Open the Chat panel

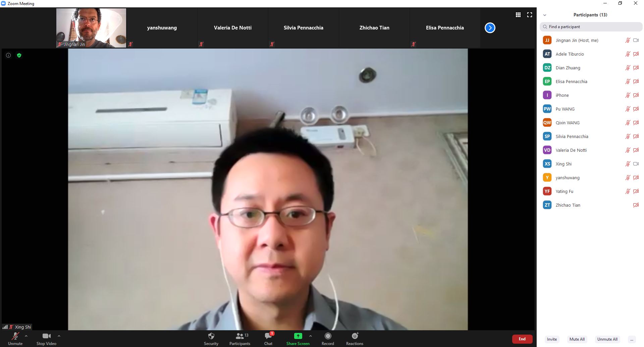pos(268,336)
